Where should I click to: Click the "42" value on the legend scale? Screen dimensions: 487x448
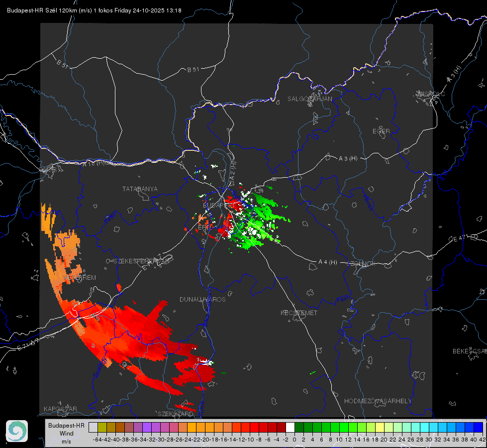[482, 440]
